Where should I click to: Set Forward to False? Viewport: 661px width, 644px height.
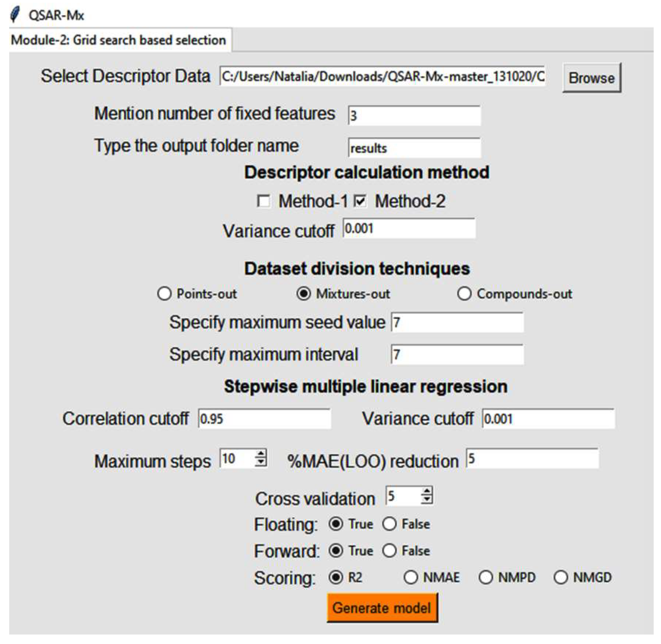pyautogui.click(x=390, y=551)
